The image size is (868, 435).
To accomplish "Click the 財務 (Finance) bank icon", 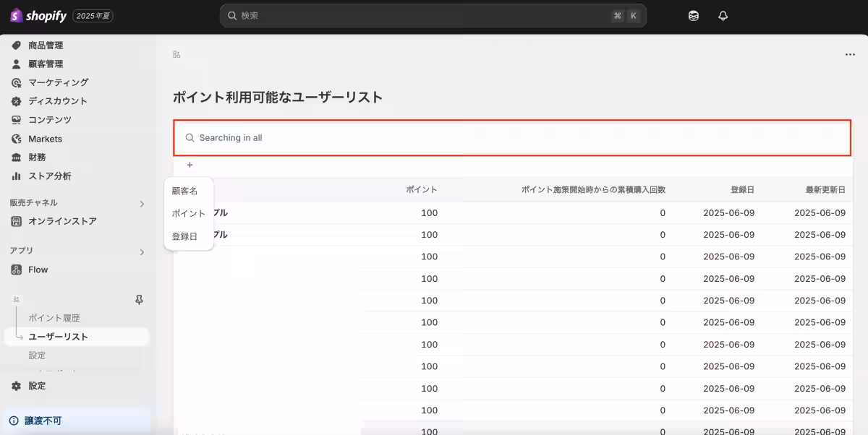I will click(16, 157).
